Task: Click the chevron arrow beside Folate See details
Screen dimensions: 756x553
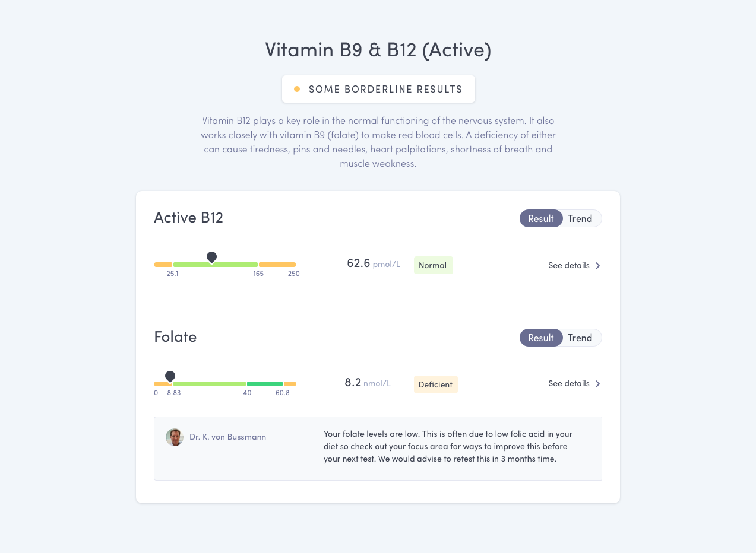Action: (598, 383)
